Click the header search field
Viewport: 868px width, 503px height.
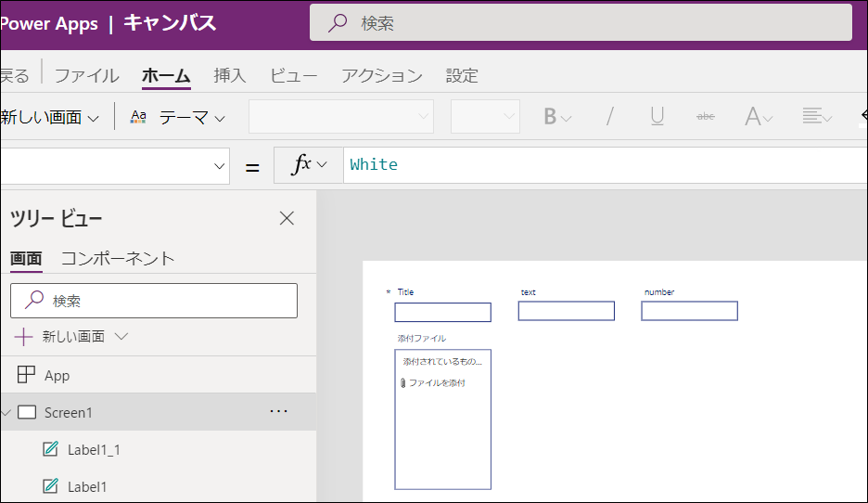[x=581, y=22]
